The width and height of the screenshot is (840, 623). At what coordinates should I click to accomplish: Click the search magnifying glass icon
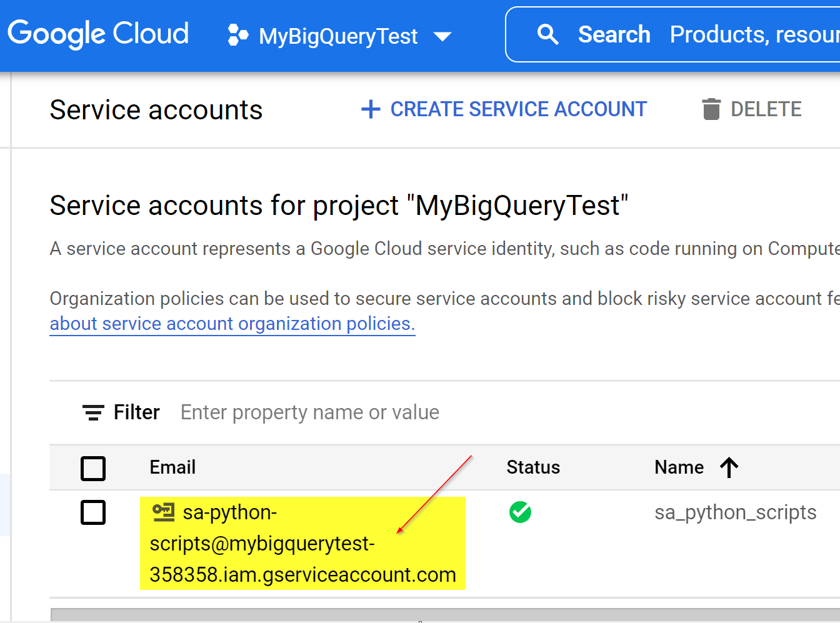(x=547, y=34)
